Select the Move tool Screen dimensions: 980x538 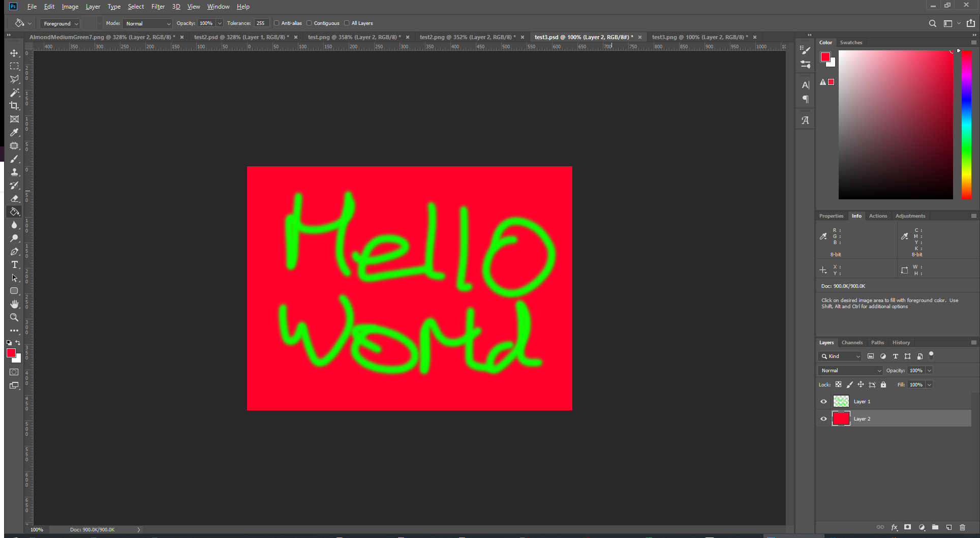click(x=14, y=53)
